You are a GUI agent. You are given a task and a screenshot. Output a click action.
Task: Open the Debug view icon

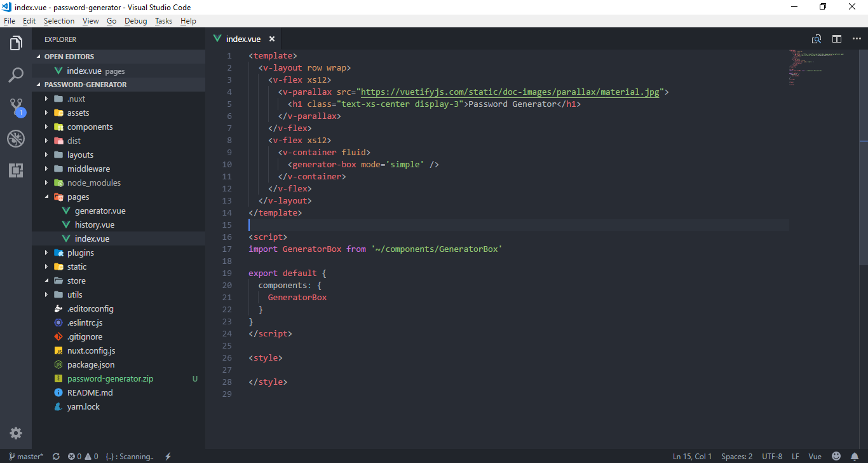click(x=16, y=139)
